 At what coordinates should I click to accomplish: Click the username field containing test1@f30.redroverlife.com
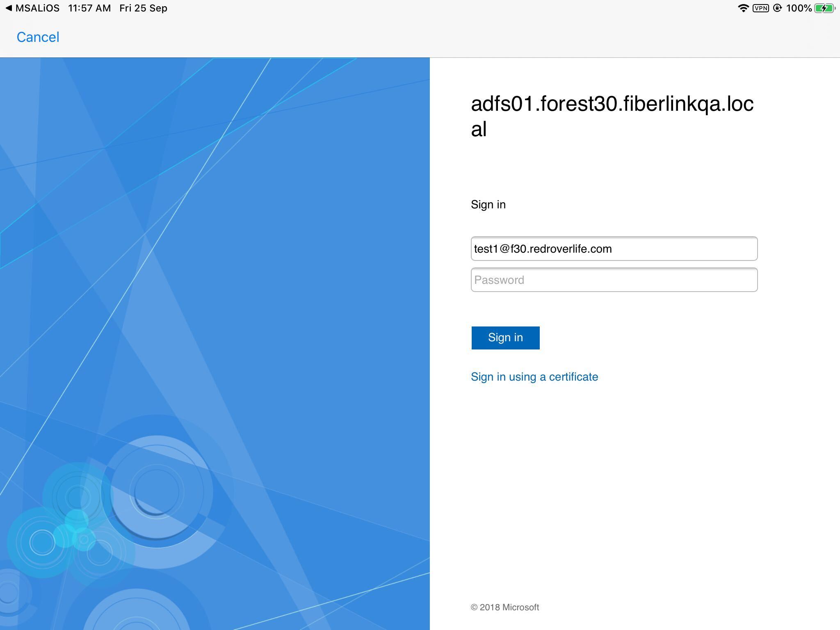tap(614, 249)
